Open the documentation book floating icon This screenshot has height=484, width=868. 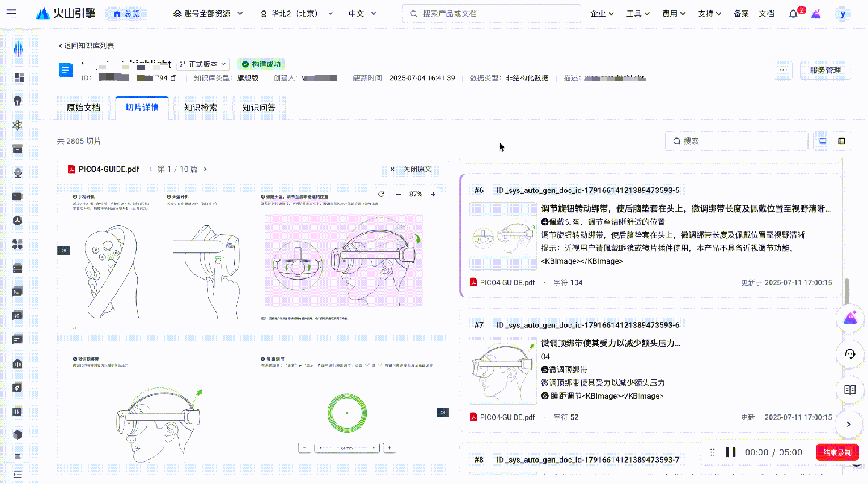point(850,389)
